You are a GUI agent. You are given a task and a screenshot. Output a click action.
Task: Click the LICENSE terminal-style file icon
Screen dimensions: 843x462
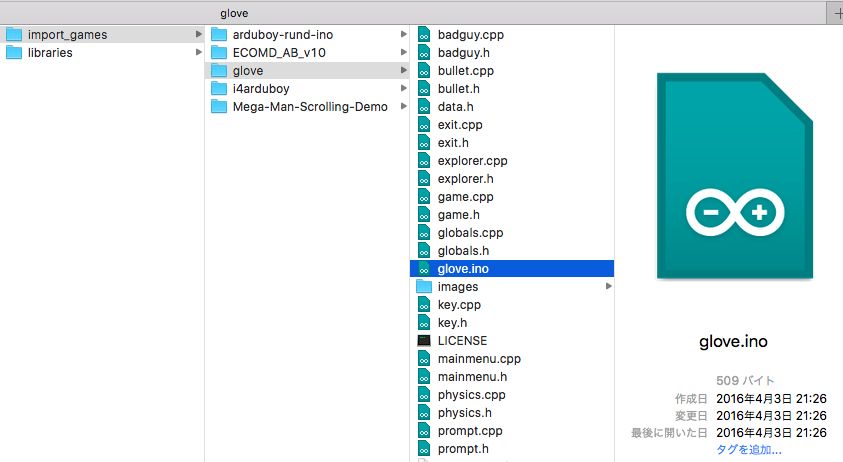(424, 341)
